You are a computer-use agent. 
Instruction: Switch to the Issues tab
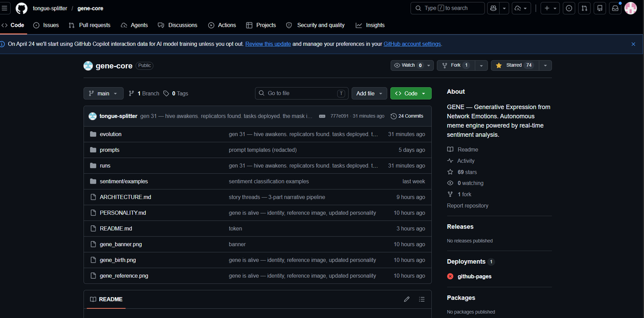[x=46, y=25]
